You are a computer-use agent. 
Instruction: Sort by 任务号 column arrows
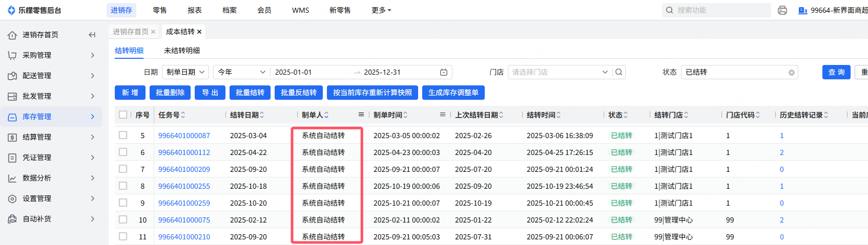(183, 115)
